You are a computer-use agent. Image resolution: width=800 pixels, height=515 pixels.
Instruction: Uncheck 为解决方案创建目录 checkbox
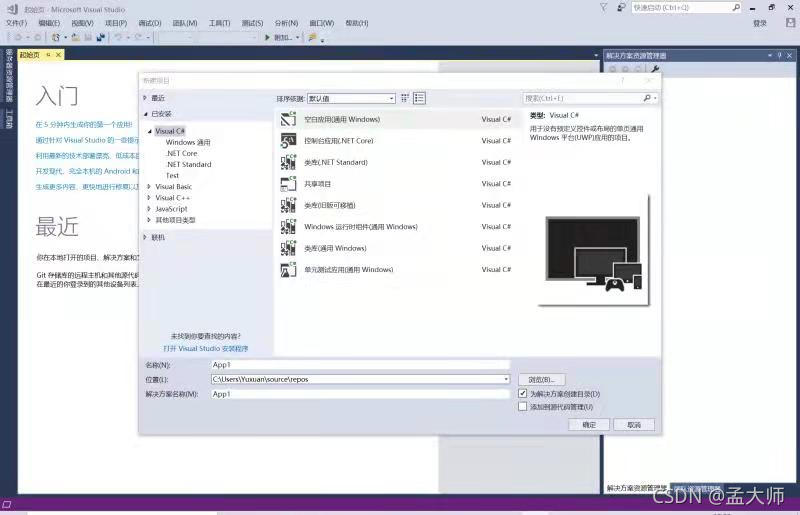pyautogui.click(x=522, y=394)
